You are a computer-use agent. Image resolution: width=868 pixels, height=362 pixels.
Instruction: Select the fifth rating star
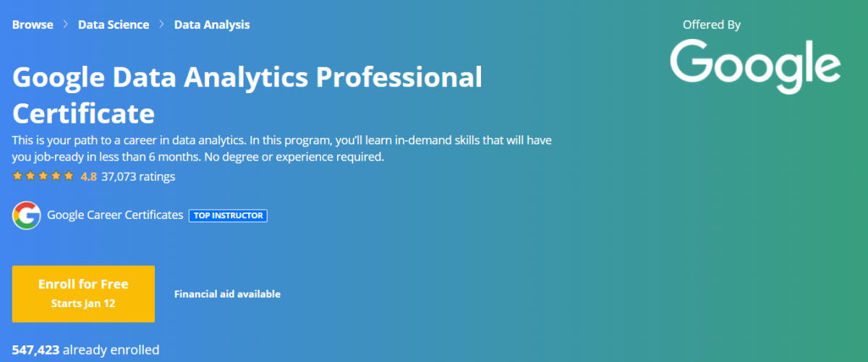69,176
